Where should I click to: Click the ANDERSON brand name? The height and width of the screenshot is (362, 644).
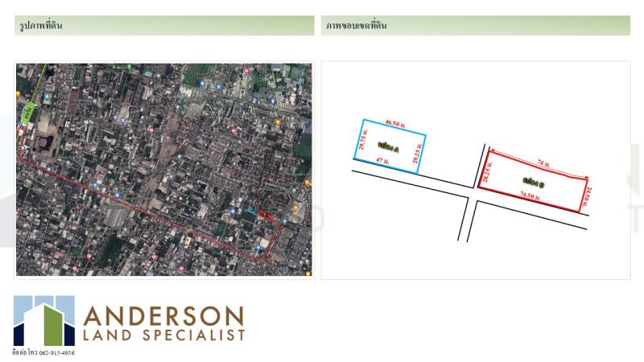pos(164,315)
